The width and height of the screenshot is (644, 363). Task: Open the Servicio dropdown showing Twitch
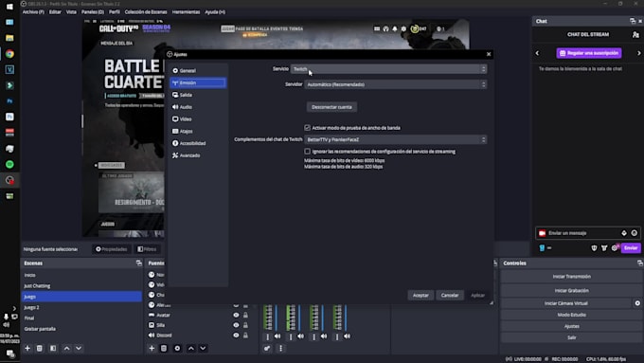[389, 69]
